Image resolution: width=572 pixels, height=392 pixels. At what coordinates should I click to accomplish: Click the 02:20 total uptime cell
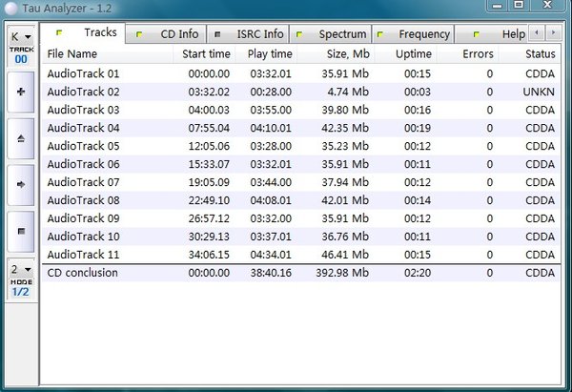pos(418,273)
